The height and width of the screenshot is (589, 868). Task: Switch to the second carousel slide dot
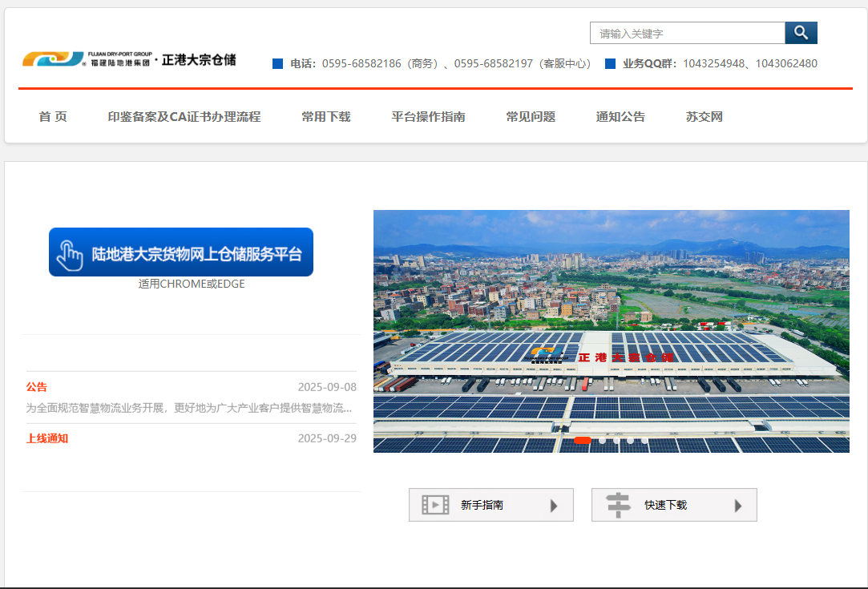click(x=603, y=440)
